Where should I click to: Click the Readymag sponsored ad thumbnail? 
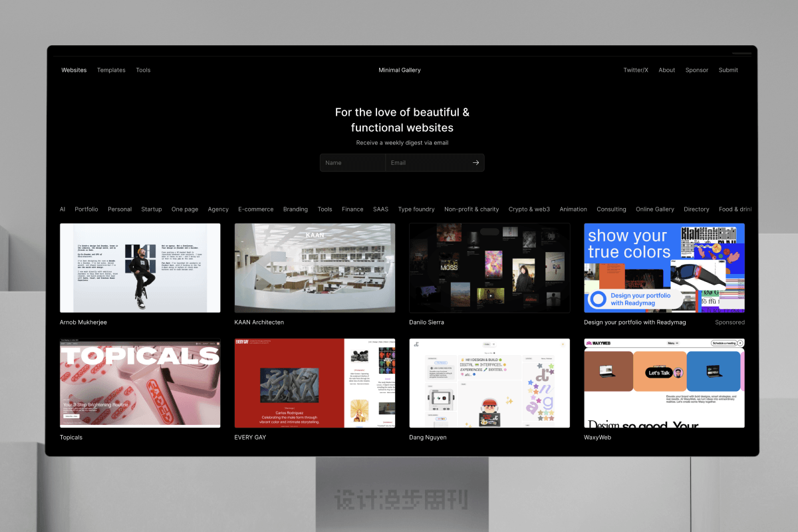click(x=664, y=268)
